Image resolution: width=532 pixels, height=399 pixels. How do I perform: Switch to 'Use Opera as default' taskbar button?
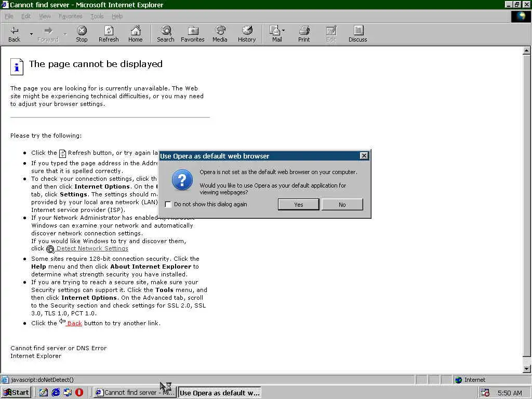tap(220, 393)
